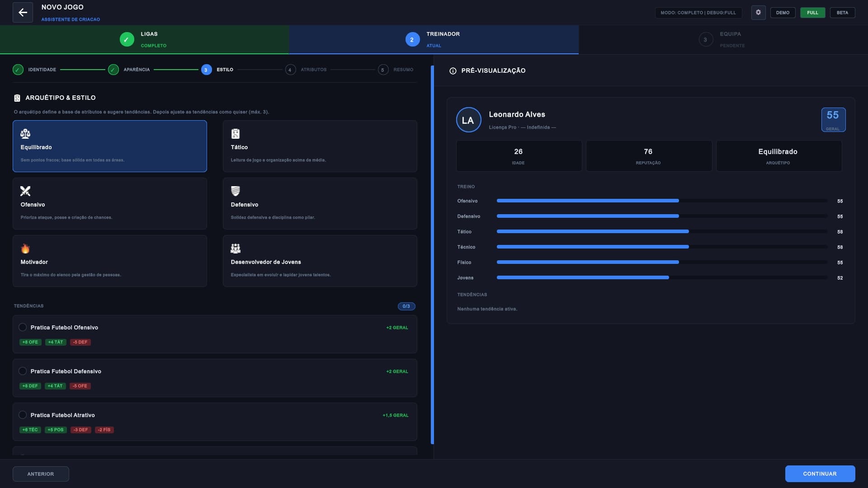Click the Arquétipo & Estilo header icon

[x=17, y=98]
